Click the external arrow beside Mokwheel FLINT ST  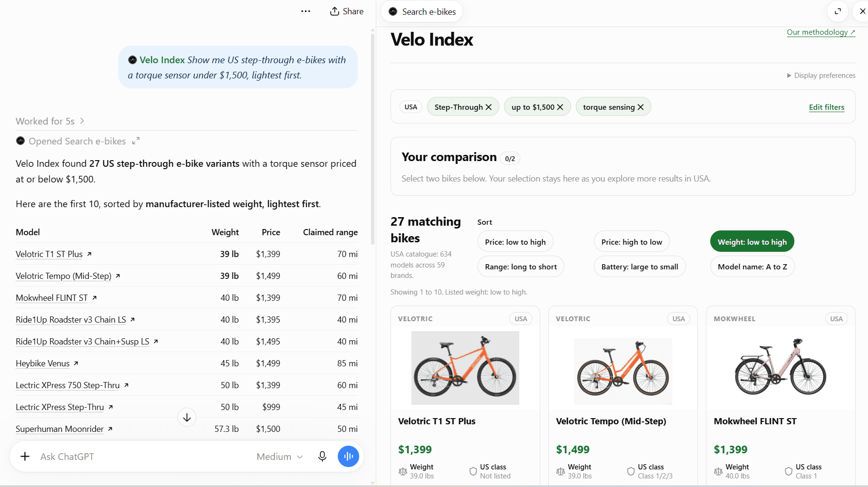(x=95, y=298)
